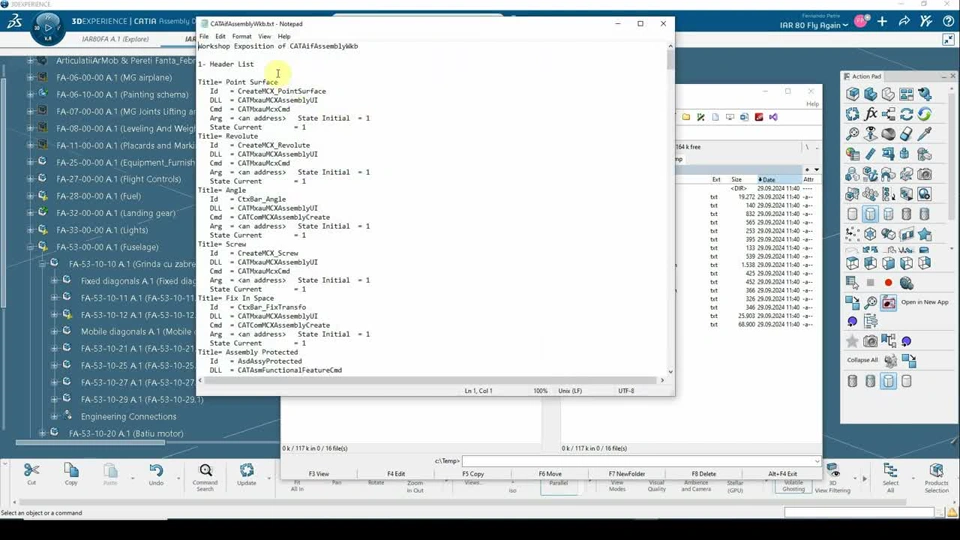This screenshot has width=960, height=540.
Task: Toggle highlighted cylinder display mode in Action Pad
Action: (x=871, y=214)
